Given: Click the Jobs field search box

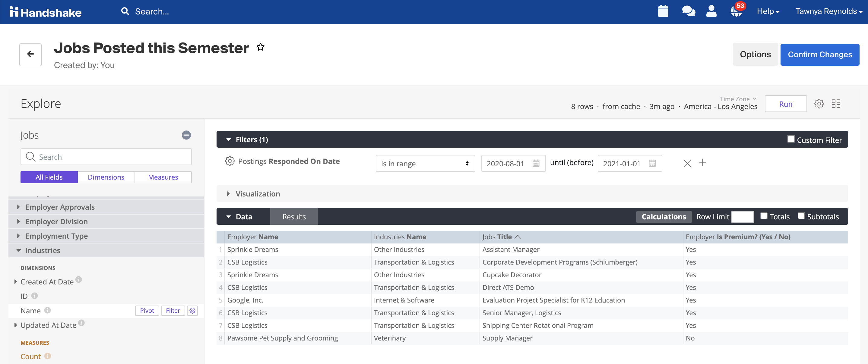Looking at the screenshot, I should [106, 157].
